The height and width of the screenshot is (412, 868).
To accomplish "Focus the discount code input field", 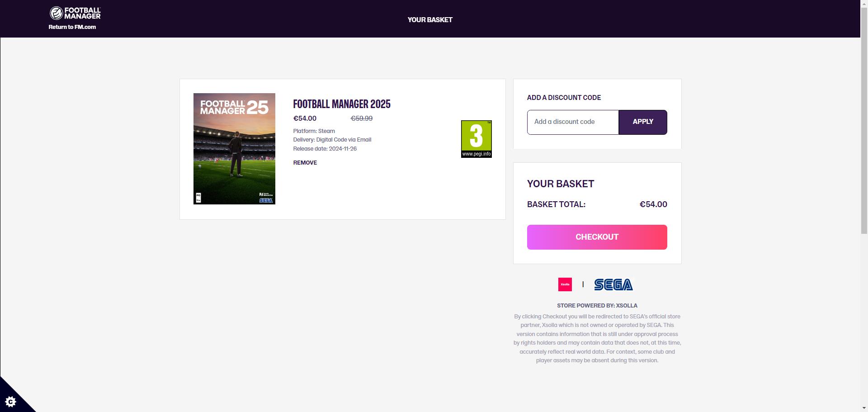I will tap(572, 122).
